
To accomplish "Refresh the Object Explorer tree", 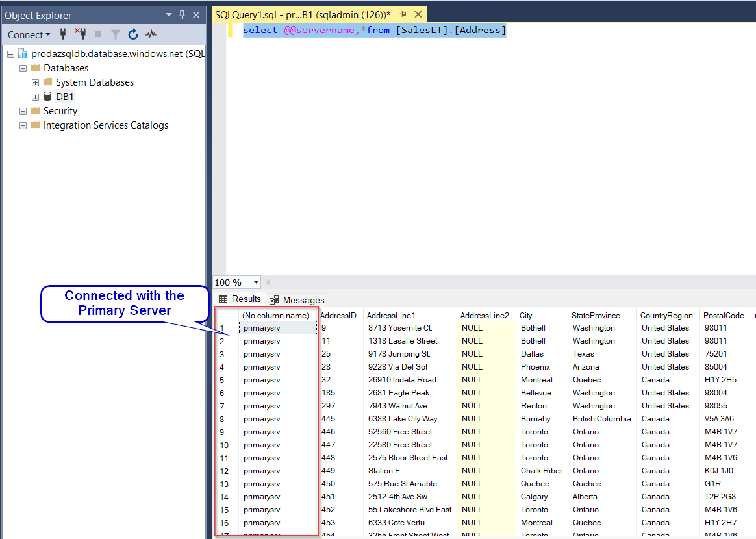I will coord(133,34).
